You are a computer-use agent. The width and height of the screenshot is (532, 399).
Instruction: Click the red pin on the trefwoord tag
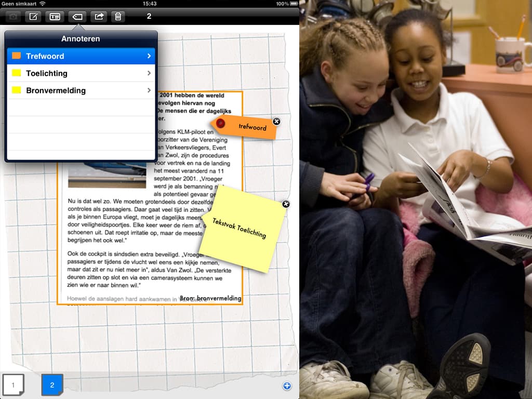click(x=220, y=124)
